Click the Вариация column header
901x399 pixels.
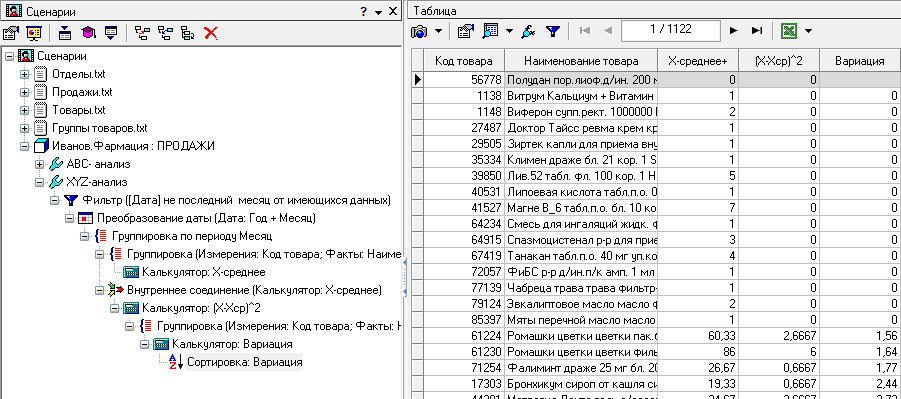point(860,61)
